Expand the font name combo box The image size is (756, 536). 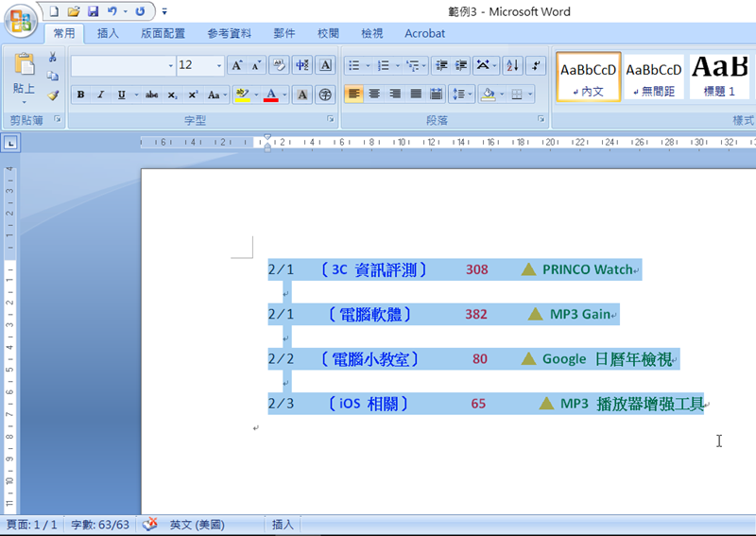[x=170, y=66]
